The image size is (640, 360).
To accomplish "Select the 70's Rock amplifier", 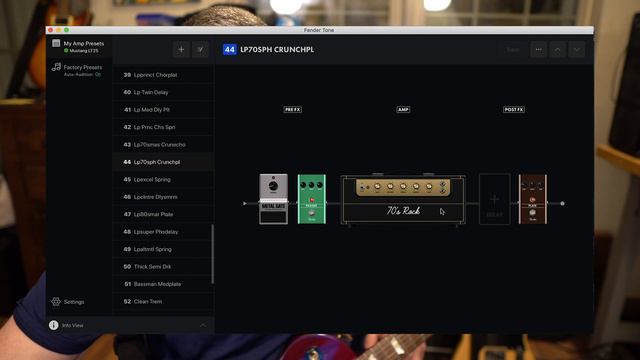I will tap(403, 200).
